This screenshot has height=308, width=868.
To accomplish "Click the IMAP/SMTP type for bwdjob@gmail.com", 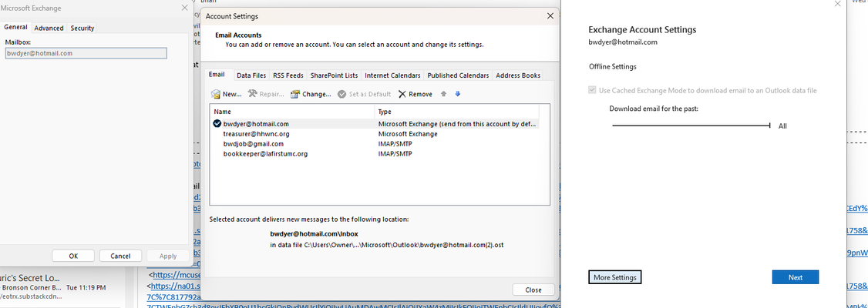I will (395, 144).
